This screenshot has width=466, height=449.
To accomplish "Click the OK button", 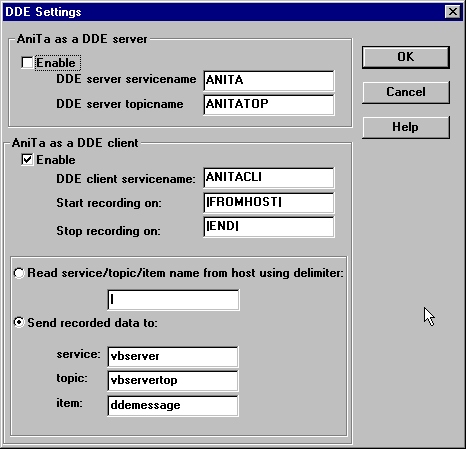I will pyautogui.click(x=406, y=57).
